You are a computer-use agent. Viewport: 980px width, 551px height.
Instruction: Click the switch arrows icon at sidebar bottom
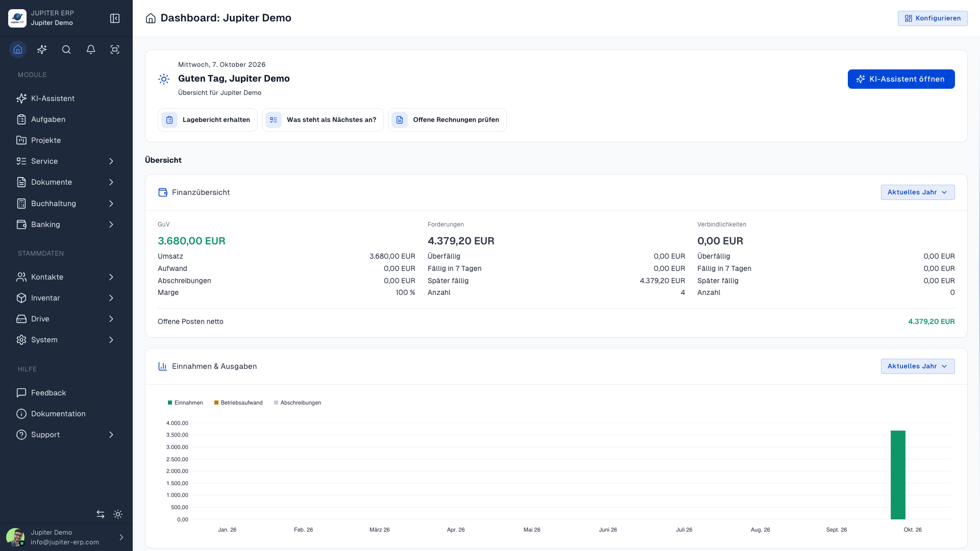coord(101,514)
